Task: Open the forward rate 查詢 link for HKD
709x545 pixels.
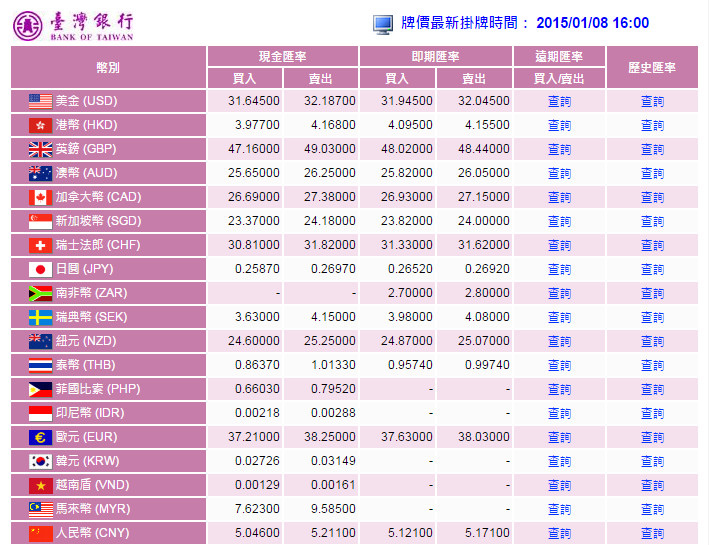Action: coord(559,125)
